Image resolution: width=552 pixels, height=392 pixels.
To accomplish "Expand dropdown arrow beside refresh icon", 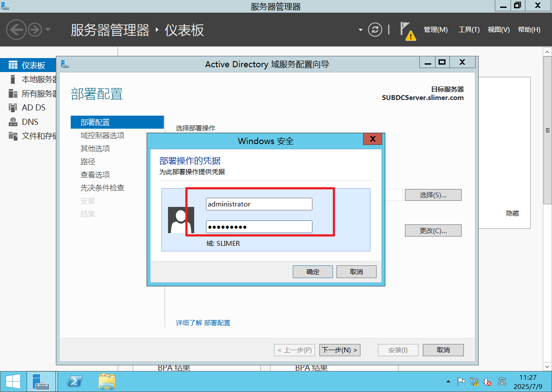I will (x=360, y=30).
